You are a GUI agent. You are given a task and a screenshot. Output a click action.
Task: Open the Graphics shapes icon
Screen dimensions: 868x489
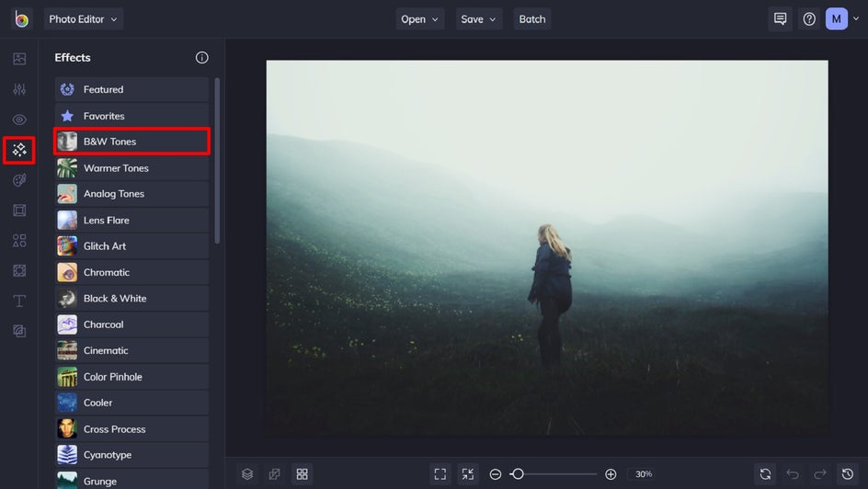[x=19, y=241]
